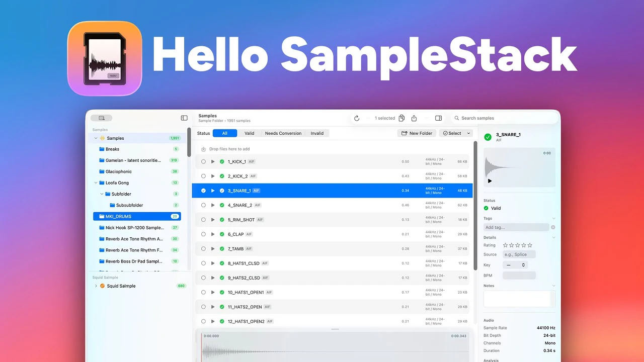644x362 pixels.
Task: Set rating to the first star
Action: (506, 245)
